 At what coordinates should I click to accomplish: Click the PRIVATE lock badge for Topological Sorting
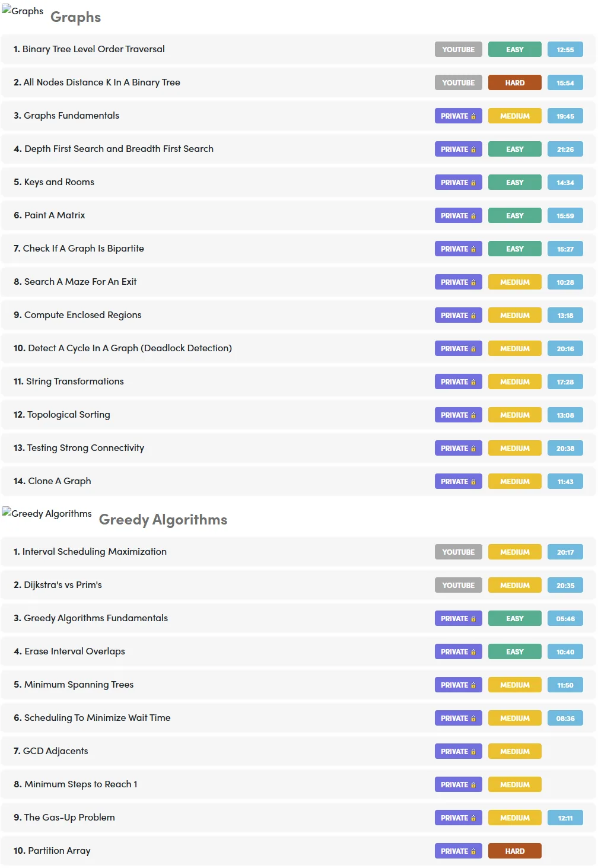pyautogui.click(x=458, y=415)
